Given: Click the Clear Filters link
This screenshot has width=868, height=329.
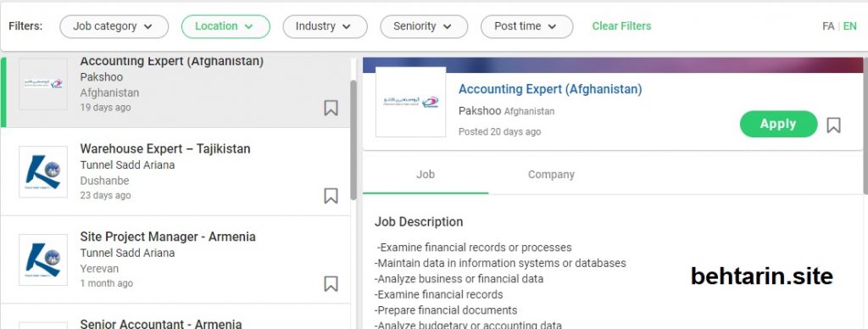Looking at the screenshot, I should tap(621, 26).
